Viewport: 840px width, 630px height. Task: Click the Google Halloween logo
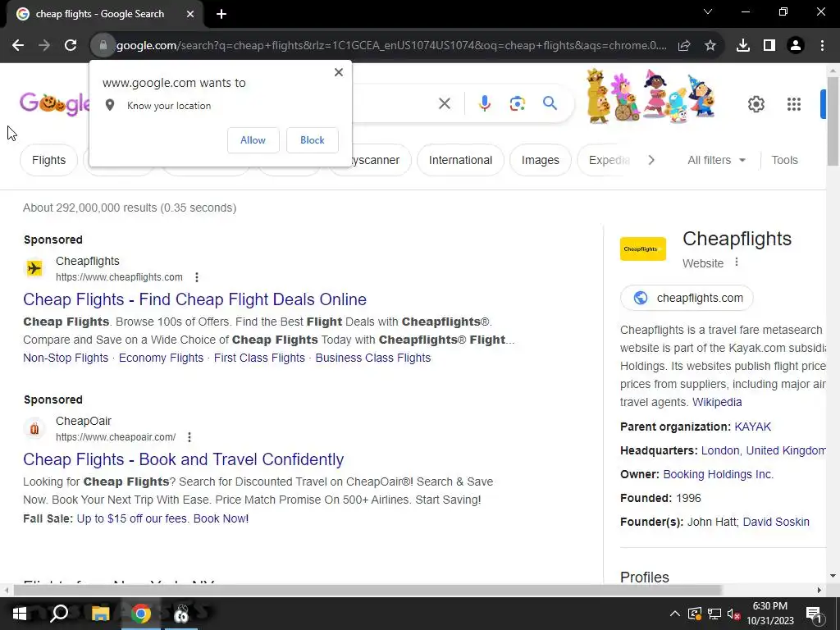tap(55, 103)
